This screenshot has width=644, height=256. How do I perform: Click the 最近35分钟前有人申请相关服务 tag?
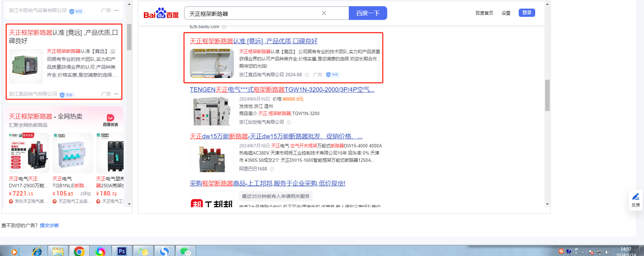(x=276, y=196)
